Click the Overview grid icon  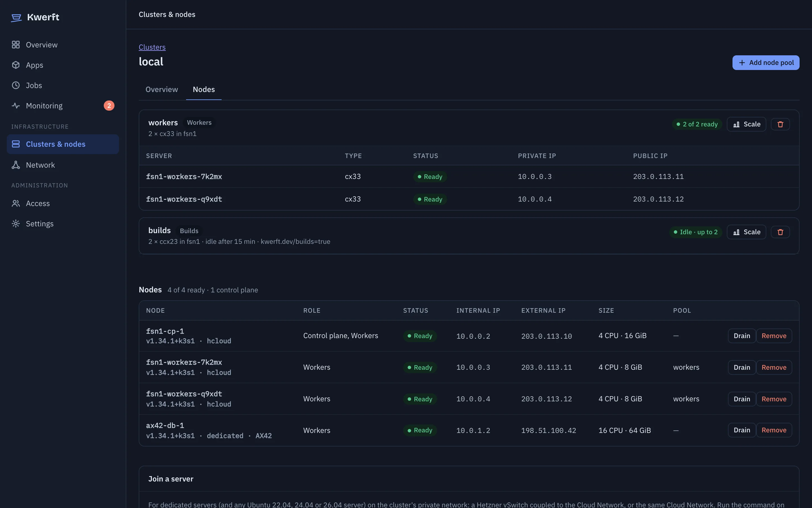click(x=16, y=45)
